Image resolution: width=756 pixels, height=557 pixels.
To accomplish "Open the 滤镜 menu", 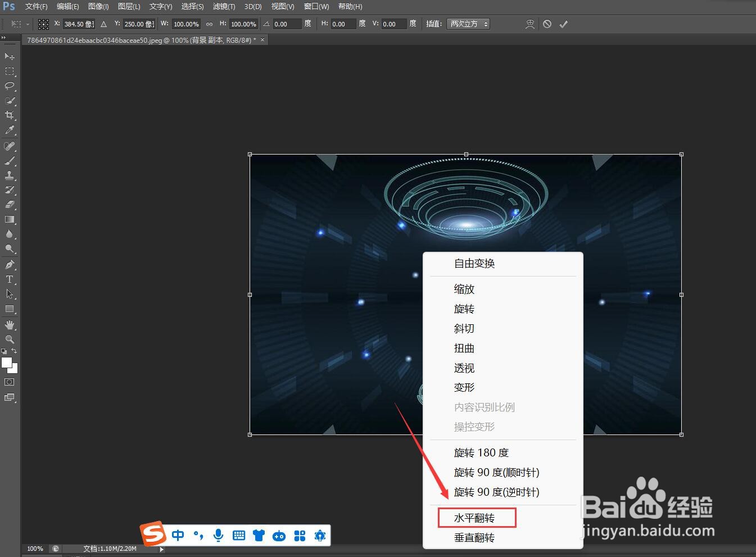I will click(x=224, y=6).
